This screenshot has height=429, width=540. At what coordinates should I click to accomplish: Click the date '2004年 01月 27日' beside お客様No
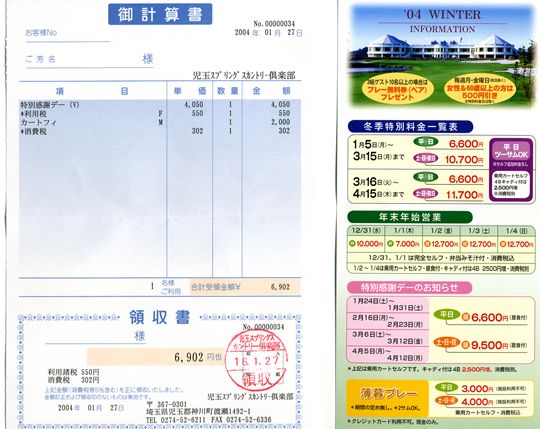tap(269, 33)
